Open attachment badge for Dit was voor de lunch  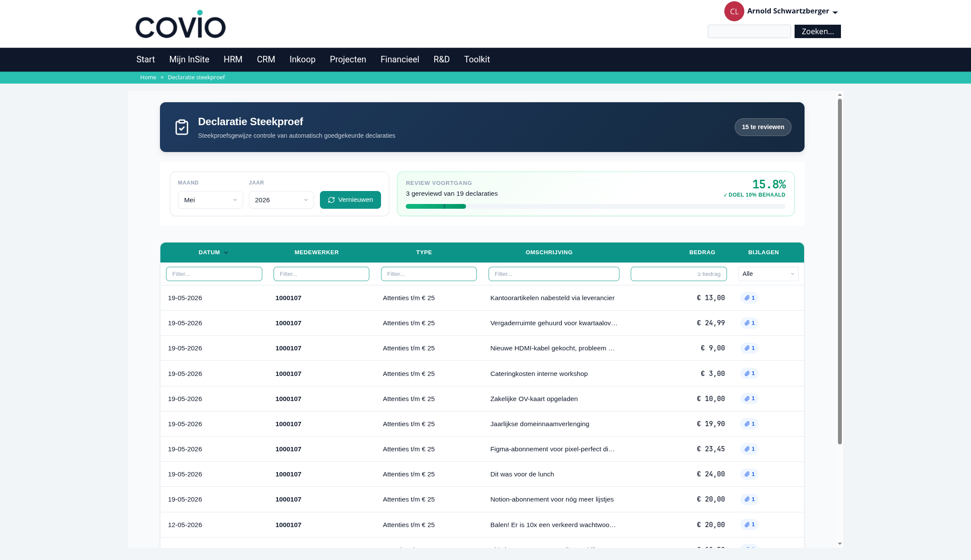point(749,474)
